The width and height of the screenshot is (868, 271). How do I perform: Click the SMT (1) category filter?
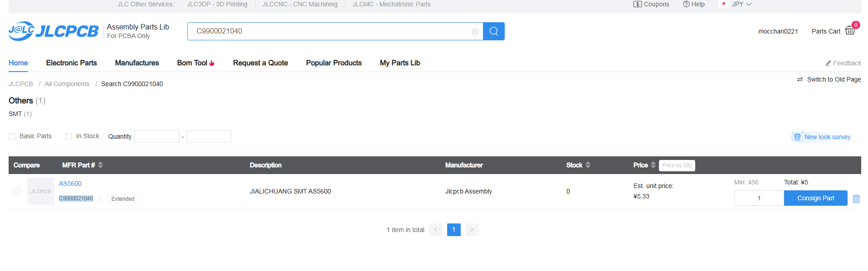pos(20,114)
